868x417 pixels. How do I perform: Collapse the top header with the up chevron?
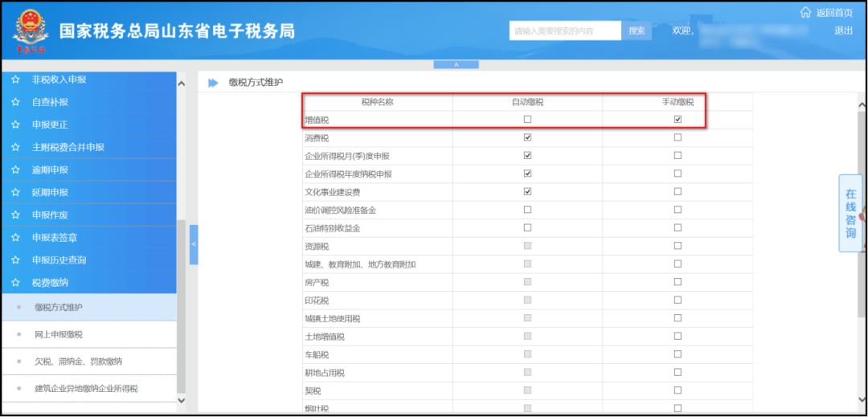(x=457, y=65)
